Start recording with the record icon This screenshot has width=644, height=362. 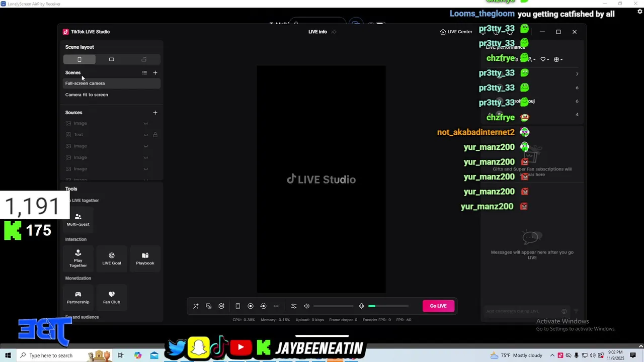tap(251, 306)
